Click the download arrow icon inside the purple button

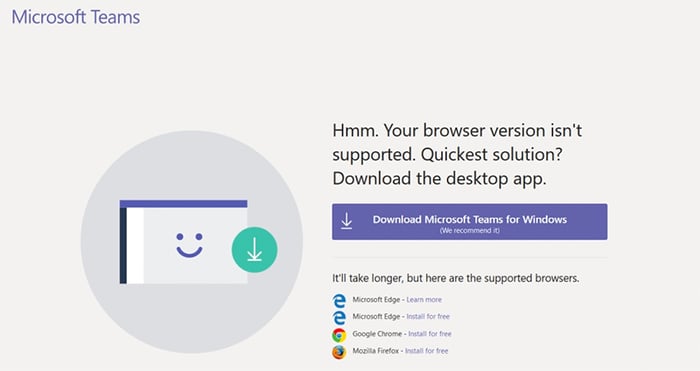click(x=346, y=221)
